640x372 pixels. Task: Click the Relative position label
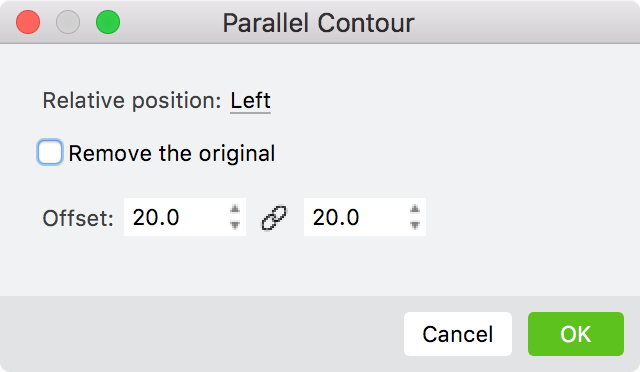click(132, 100)
